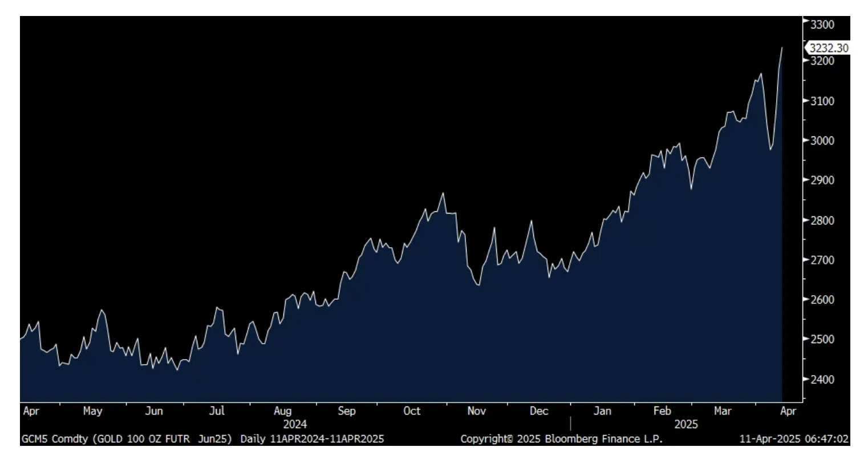Image resolution: width=868 pixels, height=467 pixels.
Task: Click the 2025 year label
Action: click(686, 424)
